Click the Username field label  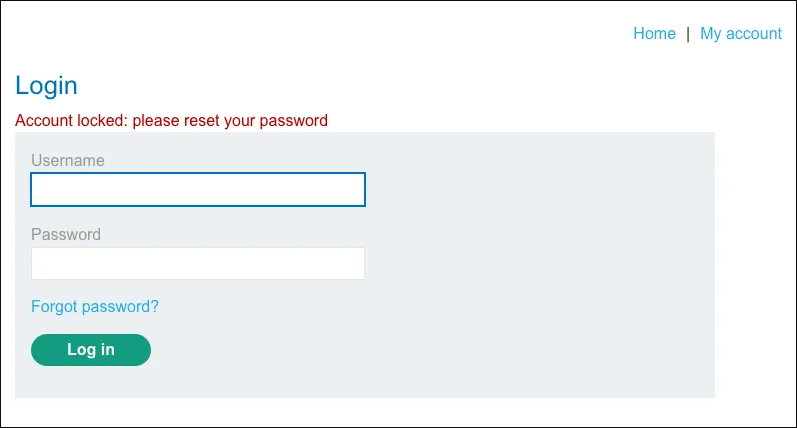click(x=68, y=160)
